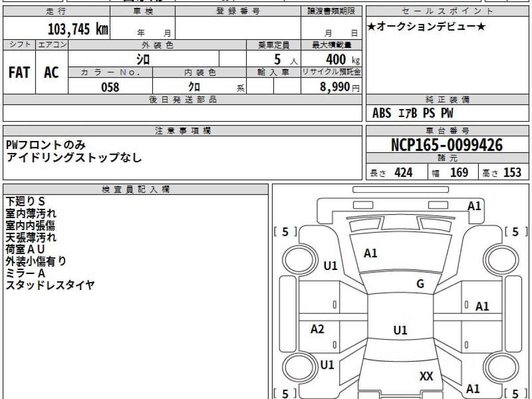Click the 譲渡書類期限 header
Screen dimensions: 532x399
pos(331,12)
